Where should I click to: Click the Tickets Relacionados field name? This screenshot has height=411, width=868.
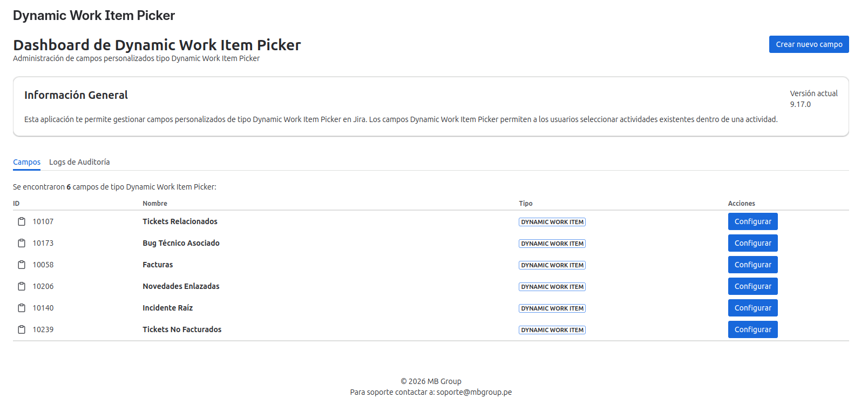(180, 221)
